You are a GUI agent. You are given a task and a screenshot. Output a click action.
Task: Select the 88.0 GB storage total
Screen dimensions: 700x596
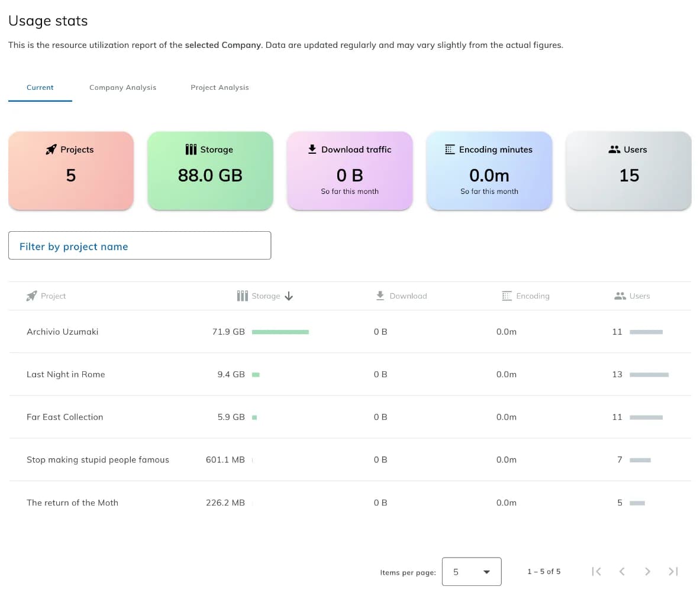210,176
